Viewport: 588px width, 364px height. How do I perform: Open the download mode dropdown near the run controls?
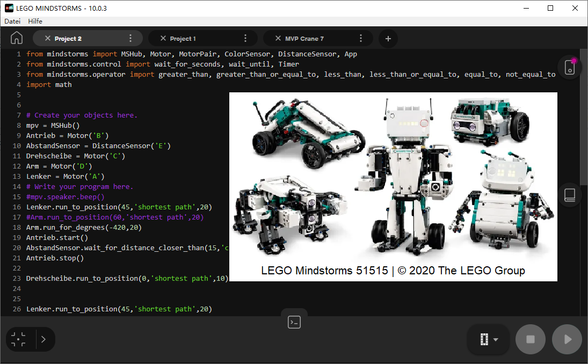coord(495,339)
